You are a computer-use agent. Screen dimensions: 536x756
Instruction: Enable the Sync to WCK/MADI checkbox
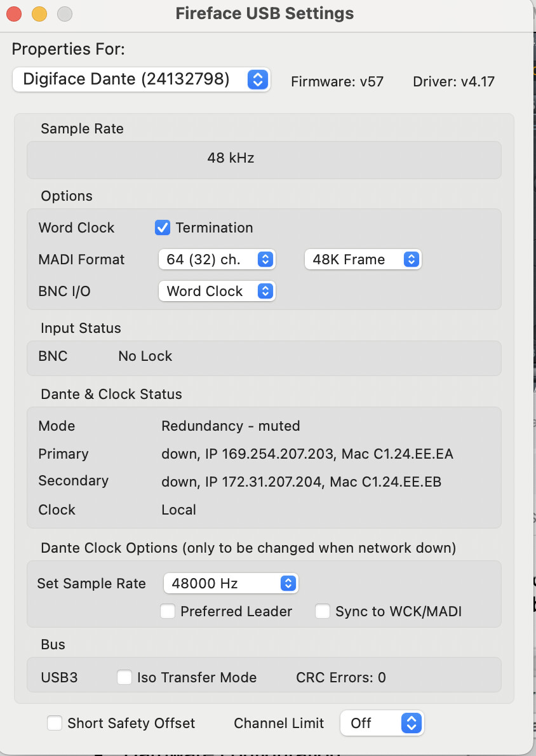tap(323, 611)
